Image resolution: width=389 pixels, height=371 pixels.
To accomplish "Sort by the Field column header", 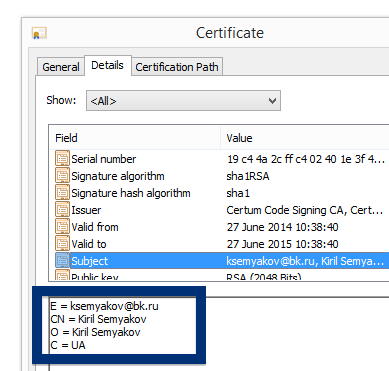I will pyautogui.click(x=135, y=138).
